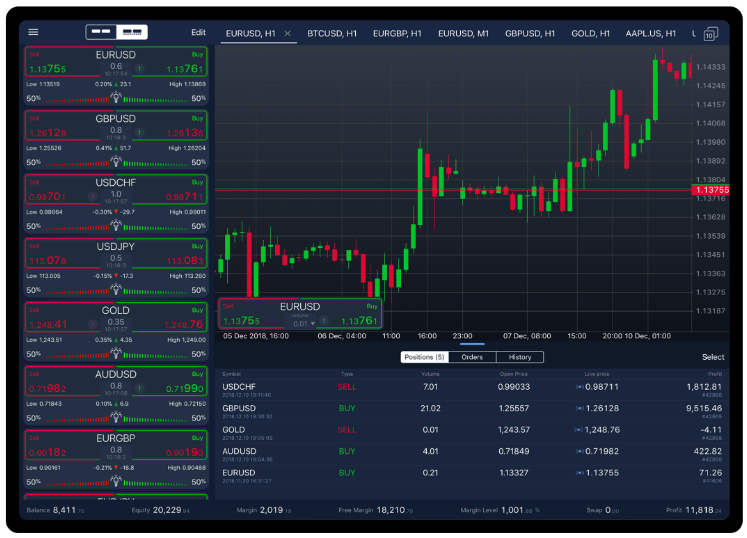The width and height of the screenshot is (747, 538).
Task: Buy USDJPY at 113.083
Action: [x=170, y=254]
